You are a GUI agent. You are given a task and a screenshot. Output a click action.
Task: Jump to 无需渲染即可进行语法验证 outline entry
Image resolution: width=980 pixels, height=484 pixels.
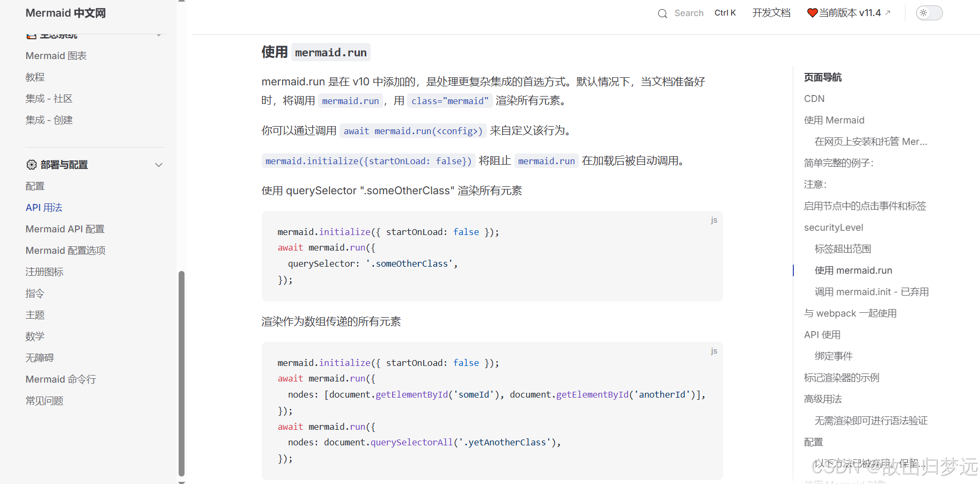point(871,421)
